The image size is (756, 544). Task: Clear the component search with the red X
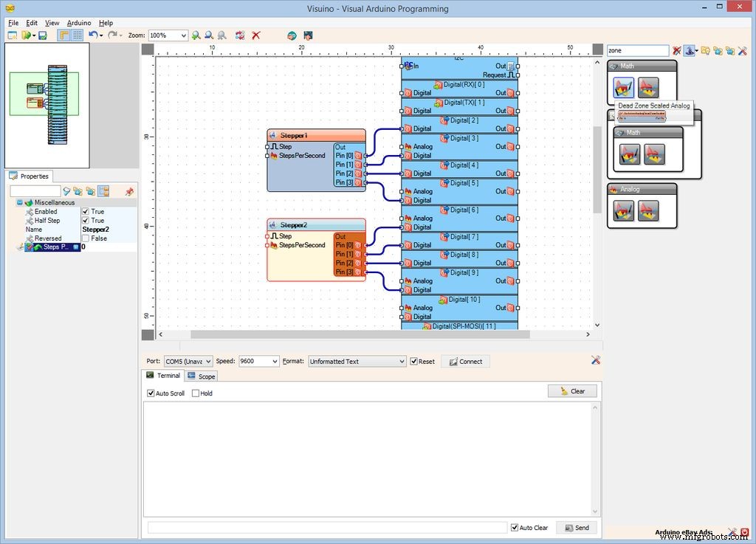tap(677, 50)
